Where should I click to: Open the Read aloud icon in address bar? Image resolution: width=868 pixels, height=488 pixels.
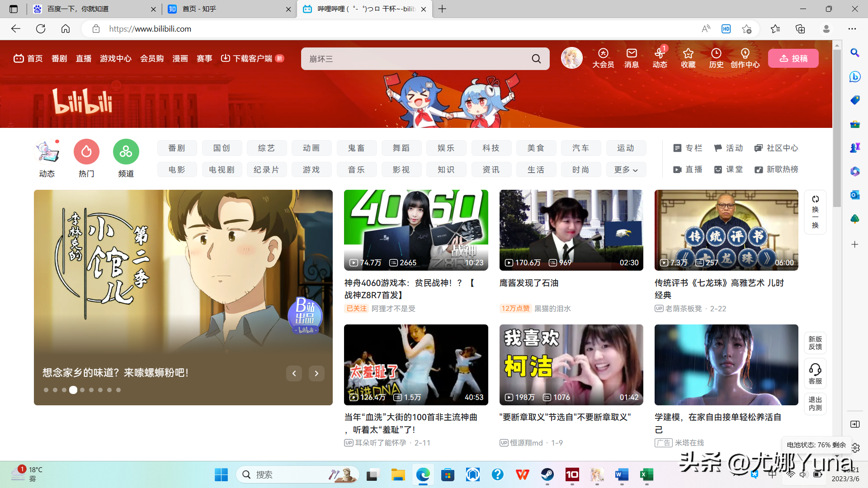point(706,29)
